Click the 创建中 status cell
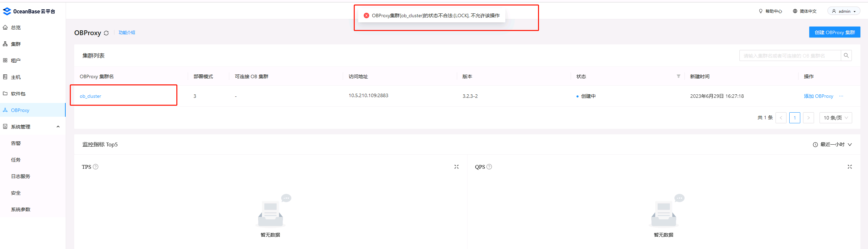This screenshot has height=249, width=868. [586, 96]
